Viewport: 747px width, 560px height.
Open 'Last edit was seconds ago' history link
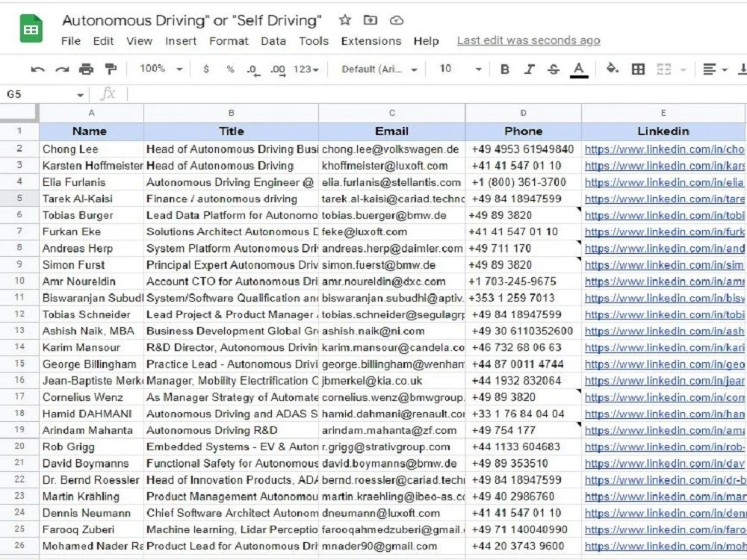coord(528,41)
